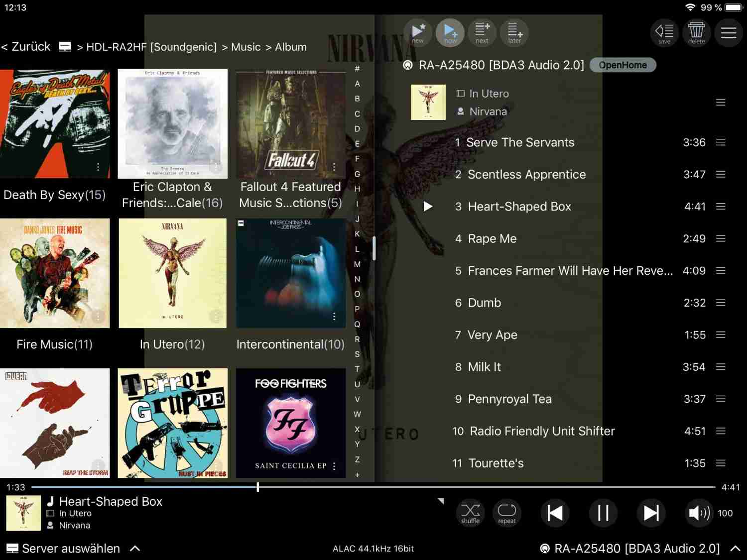Click the volume speaker icon

click(699, 513)
